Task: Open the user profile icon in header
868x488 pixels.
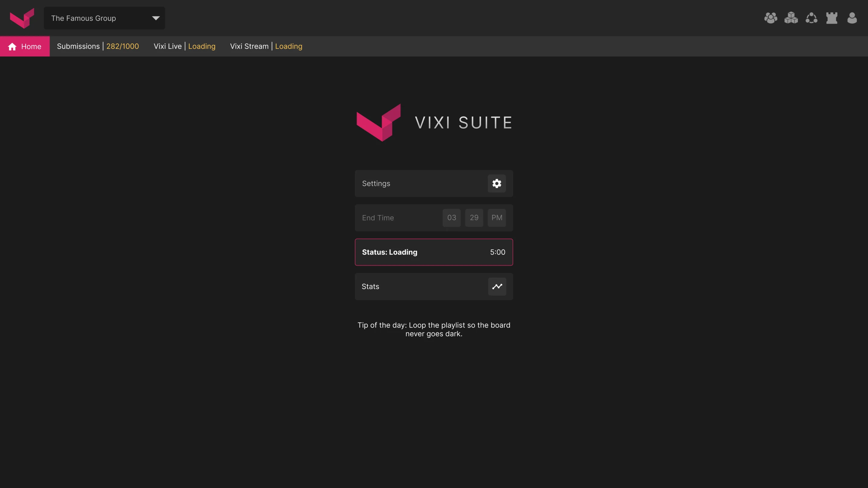Action: (852, 18)
